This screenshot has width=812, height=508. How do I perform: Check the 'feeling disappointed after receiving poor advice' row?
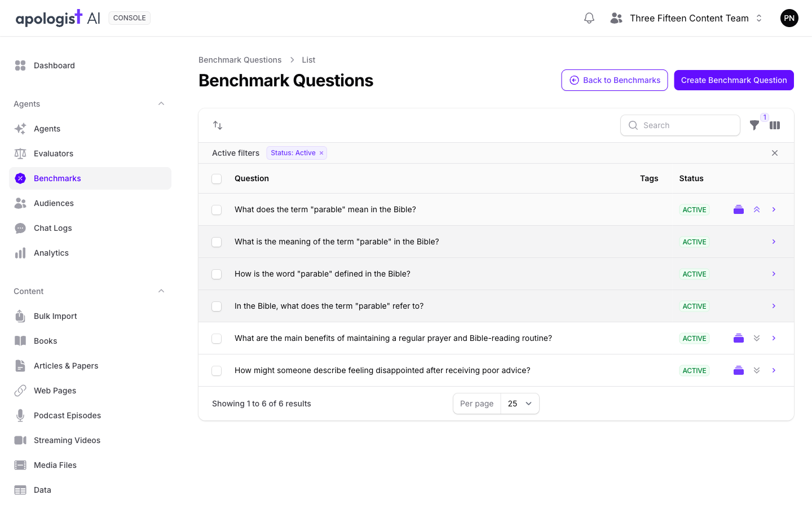[217, 371]
